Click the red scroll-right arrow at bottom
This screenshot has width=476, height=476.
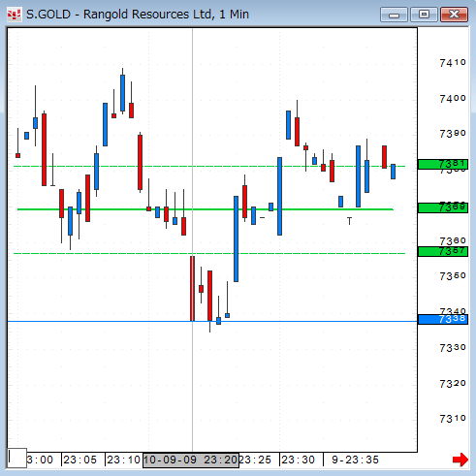tap(460, 460)
